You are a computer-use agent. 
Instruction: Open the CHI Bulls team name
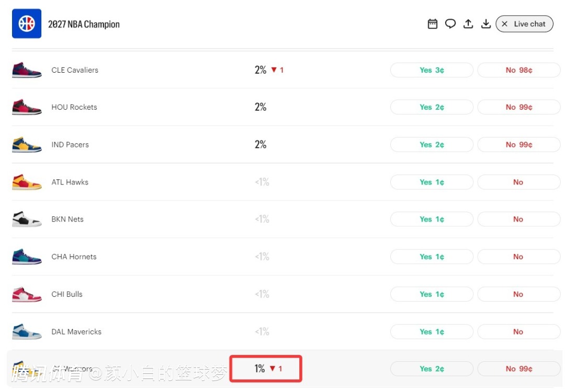click(66, 294)
